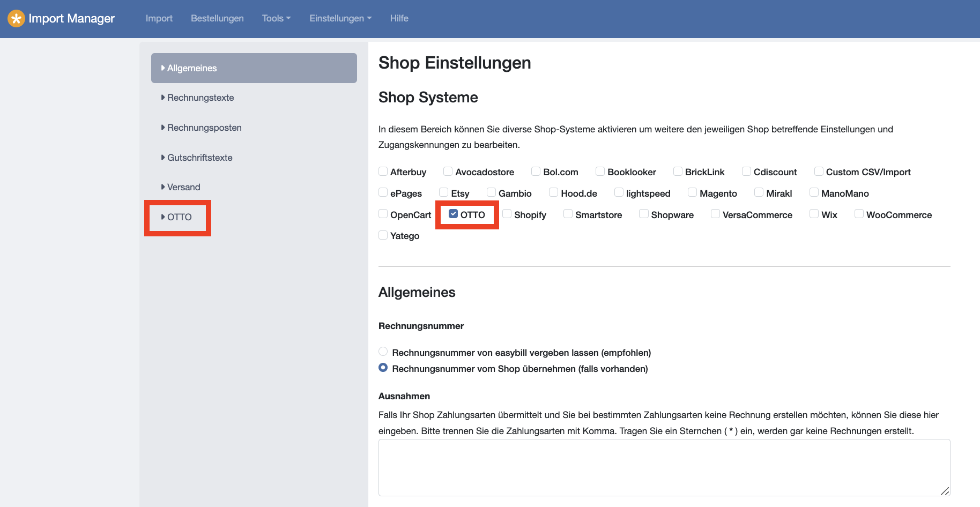
Task: Open the Tools dropdown menu
Action: point(277,18)
